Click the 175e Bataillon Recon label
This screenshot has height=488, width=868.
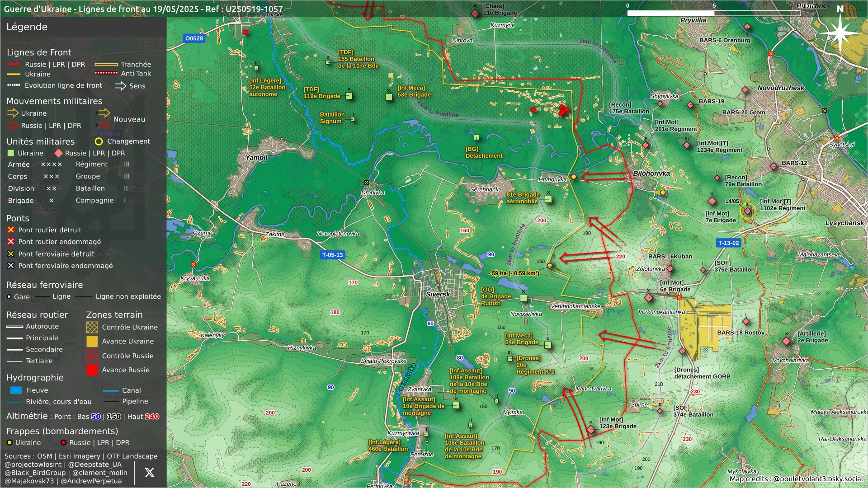pyautogui.click(x=629, y=108)
